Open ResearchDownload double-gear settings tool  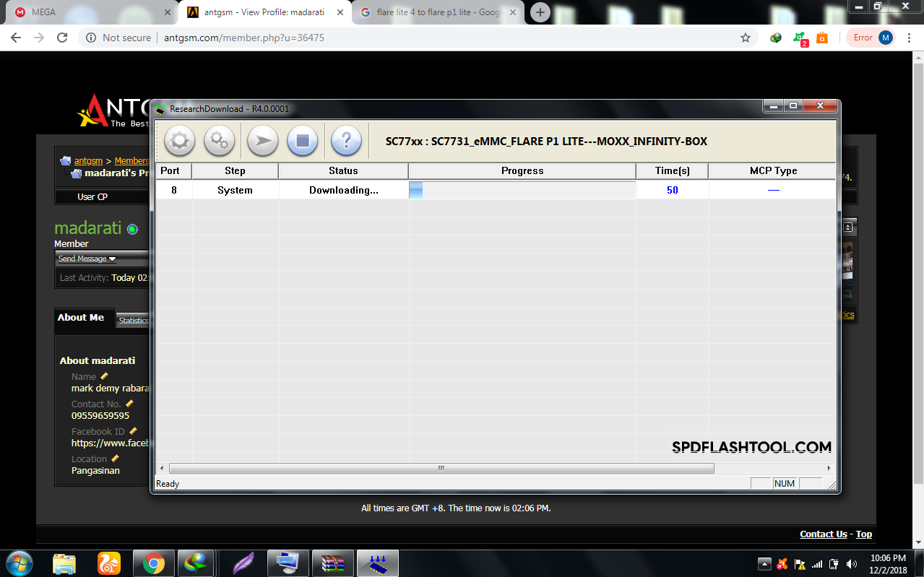[219, 141]
